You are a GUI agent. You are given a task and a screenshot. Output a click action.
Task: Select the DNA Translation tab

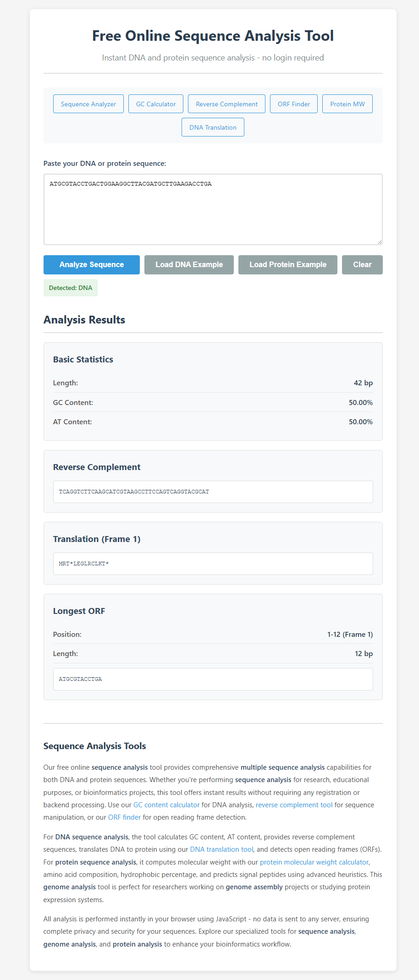(x=213, y=127)
